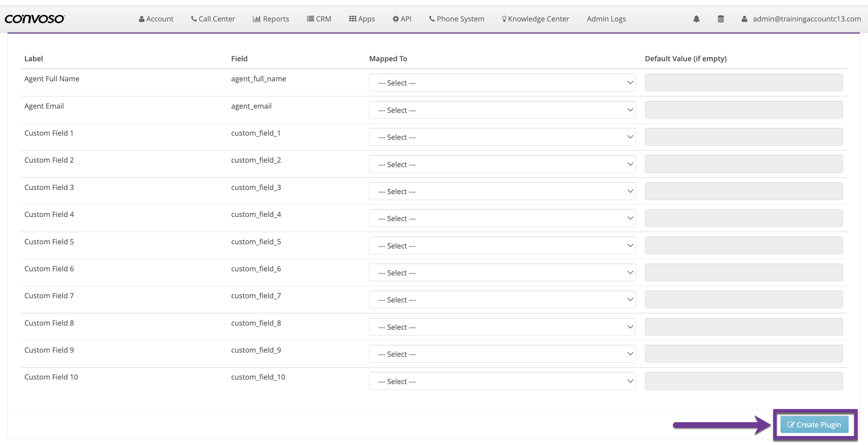Open the Knowledge Center menu
Image resolution: width=868 pixels, height=445 pixels.
[x=535, y=19]
